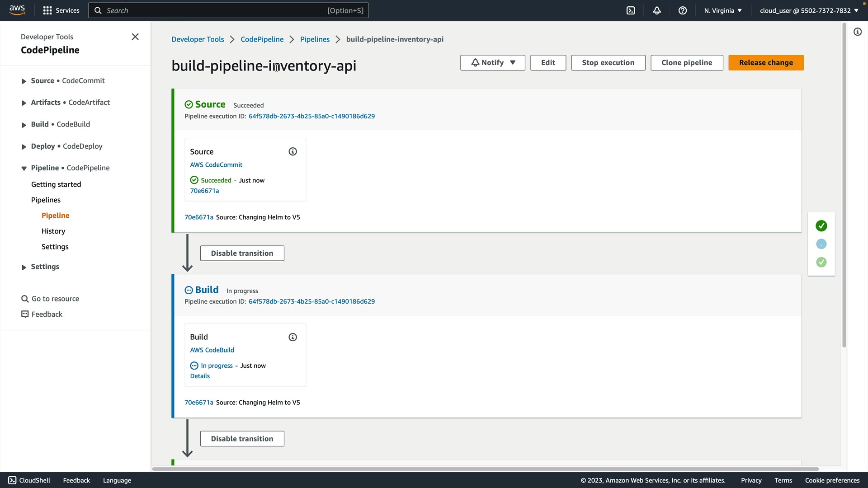The width and height of the screenshot is (868, 488).
Task: Click the Source action info icon
Action: coord(292,152)
